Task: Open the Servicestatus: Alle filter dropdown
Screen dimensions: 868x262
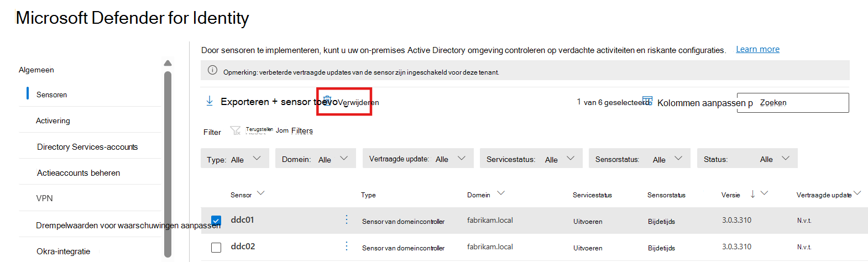Action: [531, 159]
